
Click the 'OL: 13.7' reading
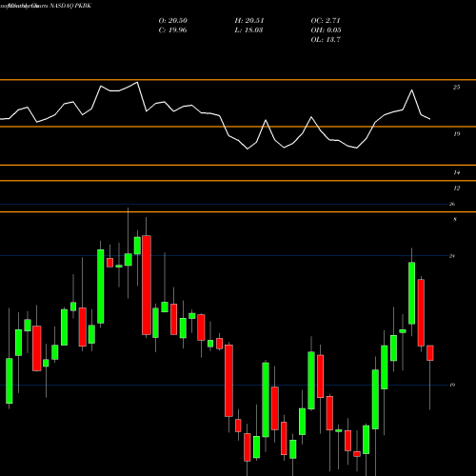point(326,40)
